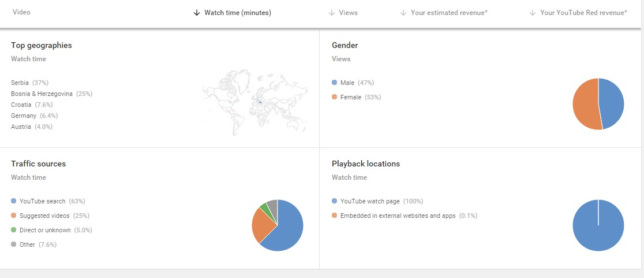
Task: Open the Traffic sources report
Action: (39, 164)
